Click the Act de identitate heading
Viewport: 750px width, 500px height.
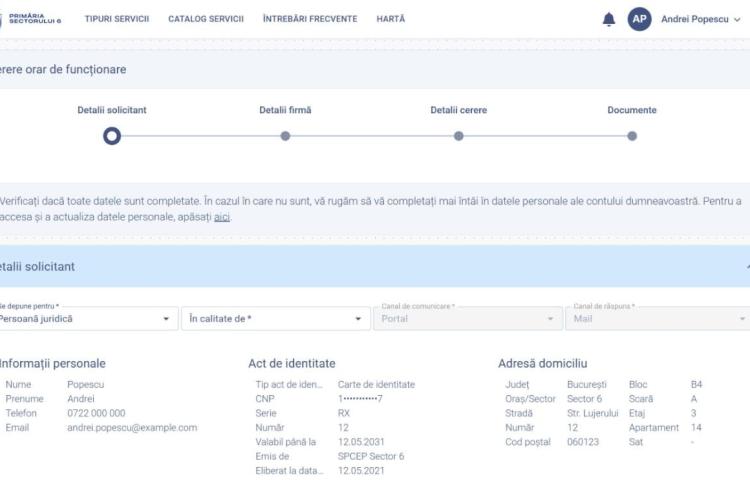click(x=292, y=364)
